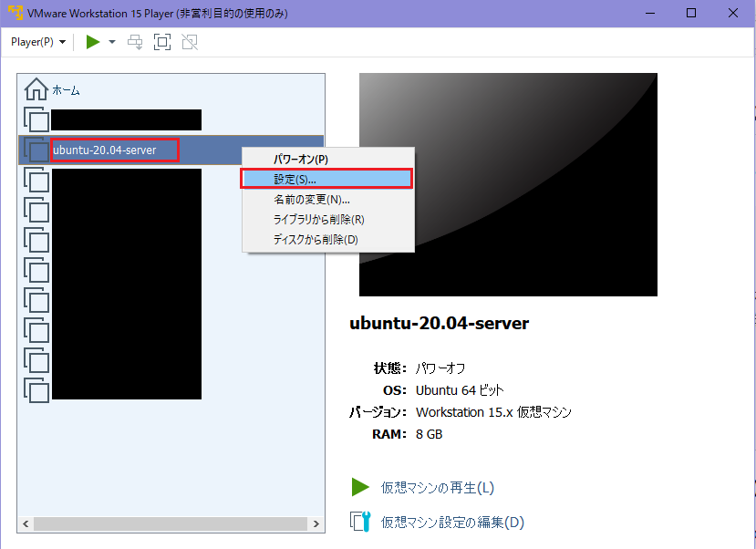The width and height of the screenshot is (756, 549).
Task: Click the Unity mode toolbar icon
Action: pos(190,43)
